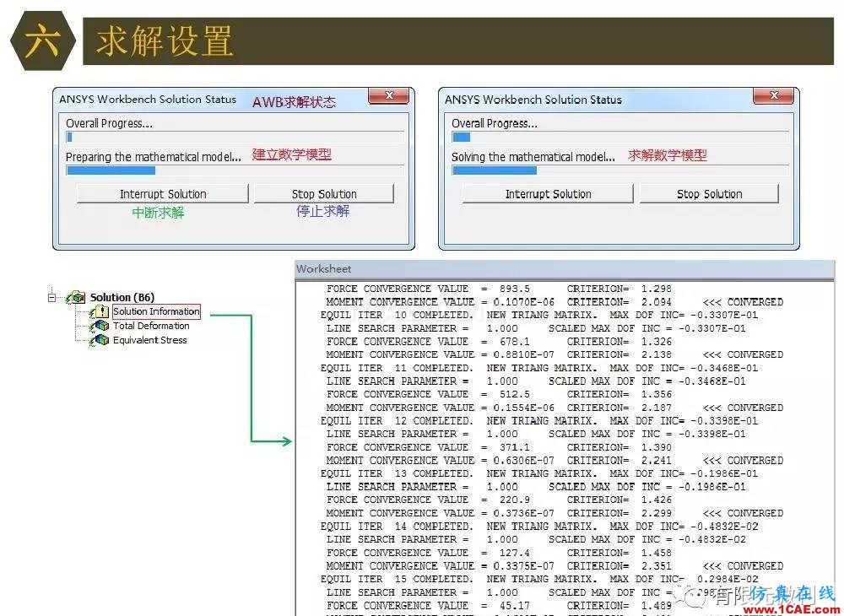Click Interrupt Solution in the Preparing dialog
The image size is (844, 616).
click(x=163, y=194)
